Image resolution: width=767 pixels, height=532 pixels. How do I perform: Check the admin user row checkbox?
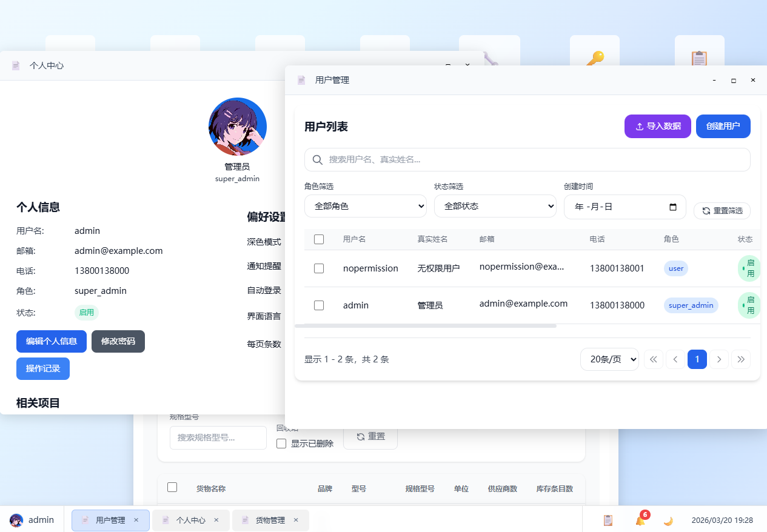[319, 305]
